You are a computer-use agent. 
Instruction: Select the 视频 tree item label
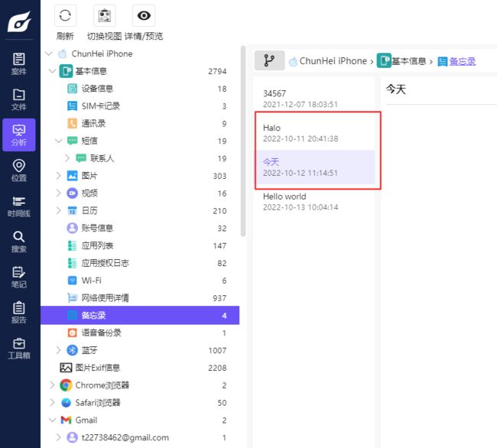pos(89,193)
